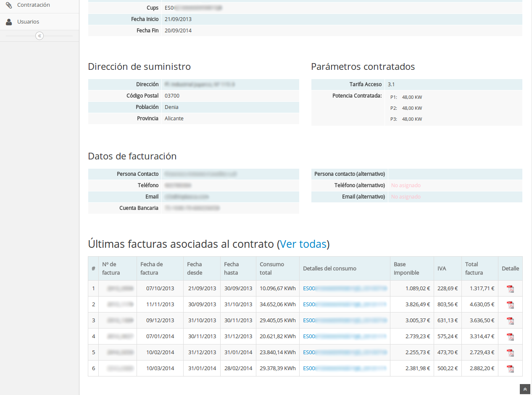Click the PDF icon for invoice dated 09/12/2013

click(x=510, y=320)
